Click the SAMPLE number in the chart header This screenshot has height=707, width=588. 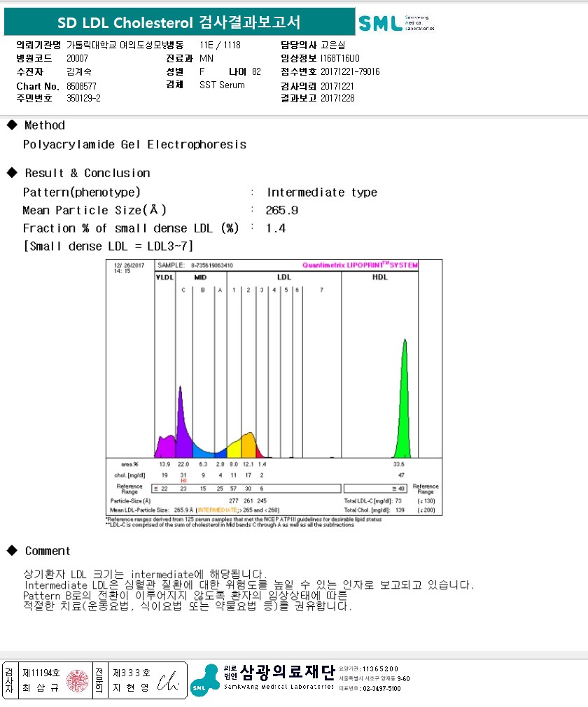(211, 265)
